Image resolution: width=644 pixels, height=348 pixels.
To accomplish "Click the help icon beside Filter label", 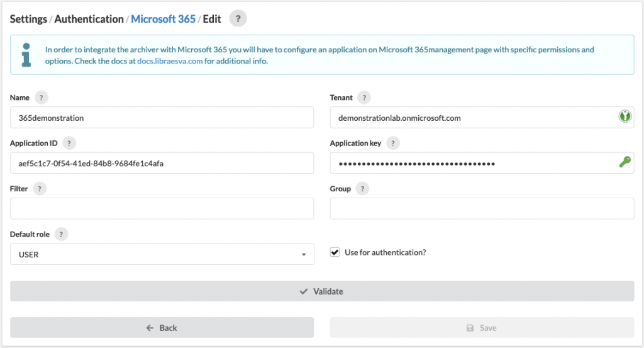I will click(x=40, y=189).
